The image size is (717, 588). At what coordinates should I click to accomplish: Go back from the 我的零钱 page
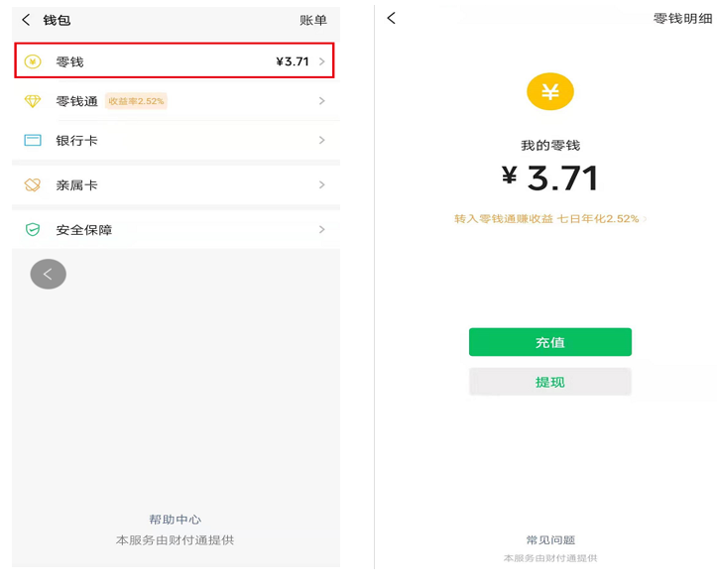[391, 18]
